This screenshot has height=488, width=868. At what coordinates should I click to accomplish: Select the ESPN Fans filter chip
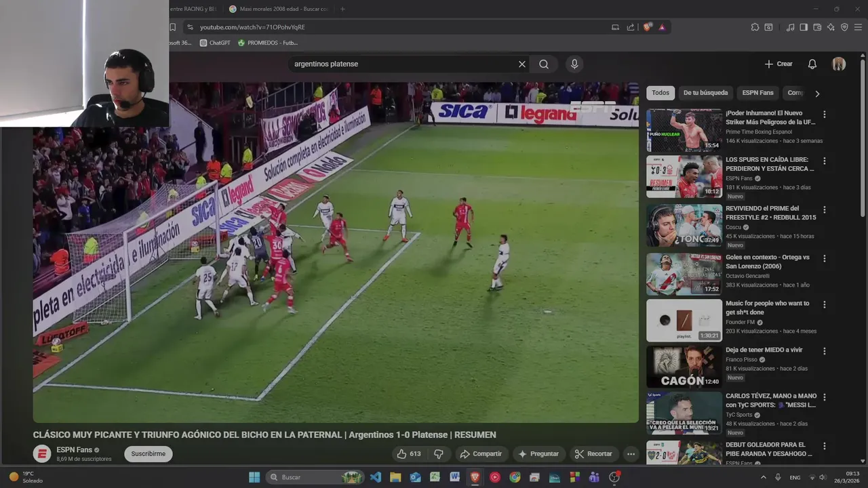click(757, 93)
